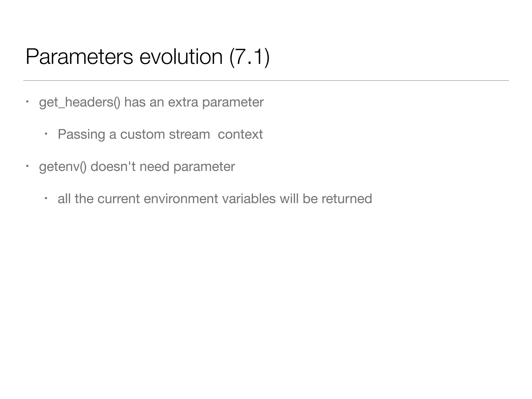The width and height of the screenshot is (532, 399).
Task: Click the word "evolution" in the title
Action: coord(181,57)
